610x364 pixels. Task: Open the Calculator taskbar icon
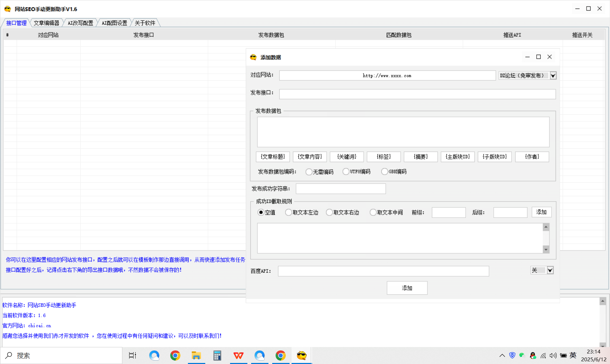click(x=217, y=356)
